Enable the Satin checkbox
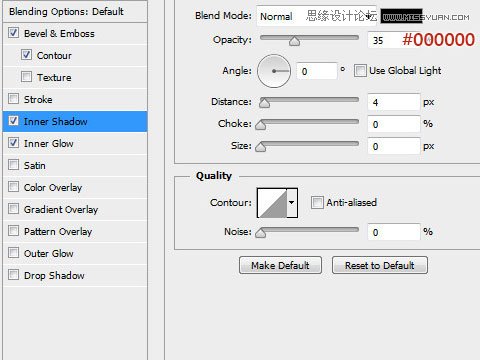This screenshot has height=360, width=480. coord(13,165)
